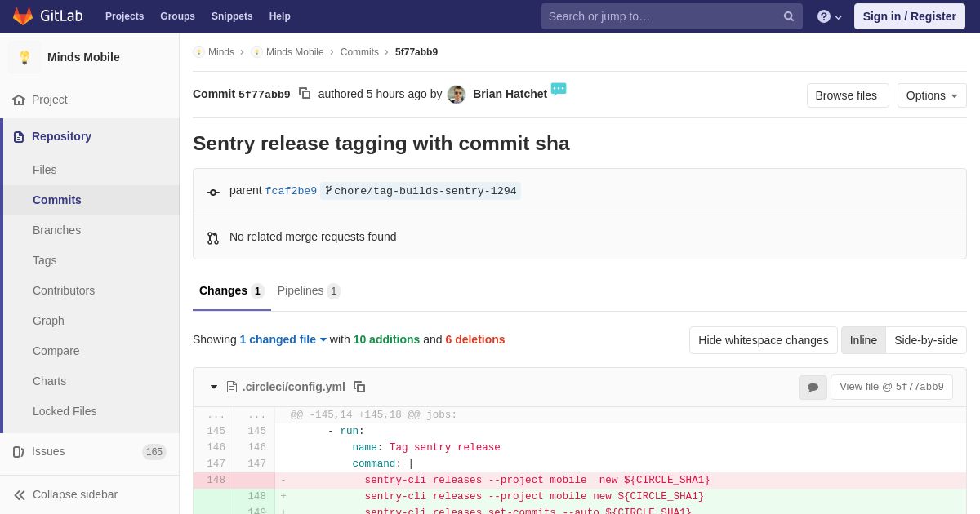Click Hide whitespace changes button

point(764,340)
